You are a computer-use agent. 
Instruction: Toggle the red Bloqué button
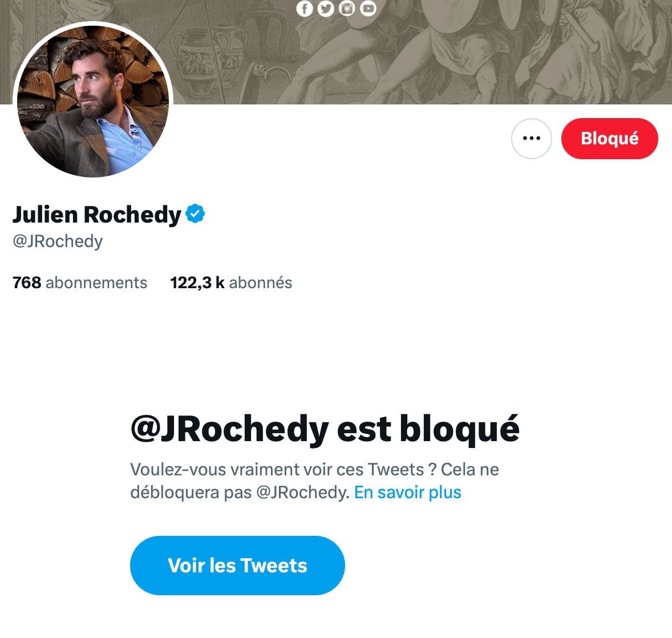point(609,139)
